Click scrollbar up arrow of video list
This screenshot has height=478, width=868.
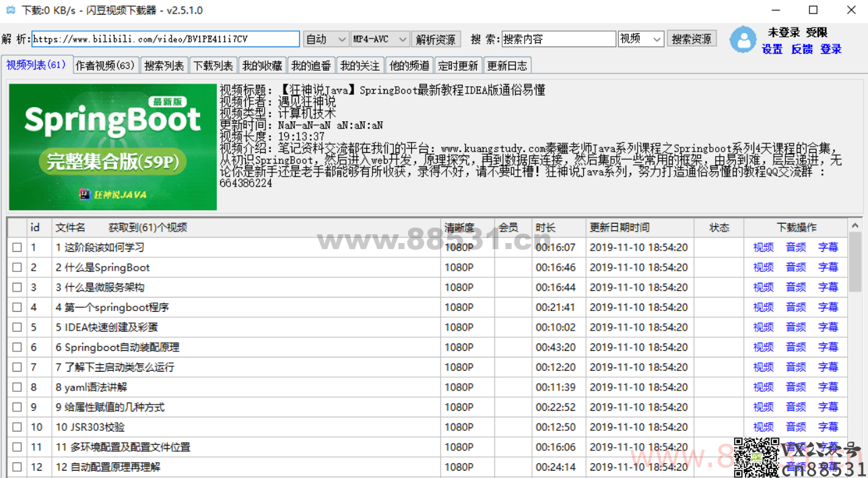[x=855, y=226]
